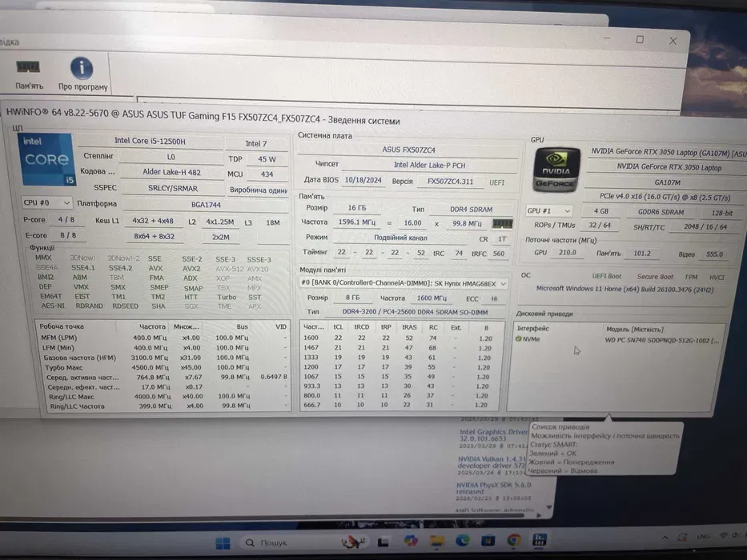Click the bird icon in the taskbar search box
Viewport: 747px width, 560px height.
pos(353,542)
